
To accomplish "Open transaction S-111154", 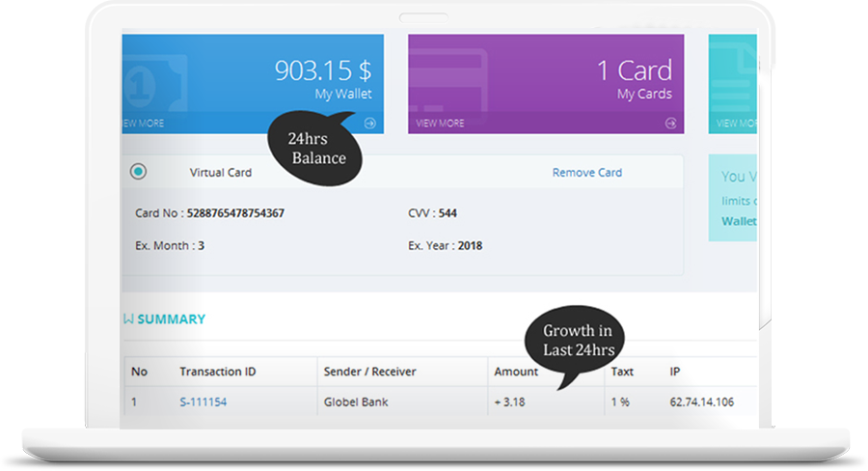I will (x=203, y=402).
